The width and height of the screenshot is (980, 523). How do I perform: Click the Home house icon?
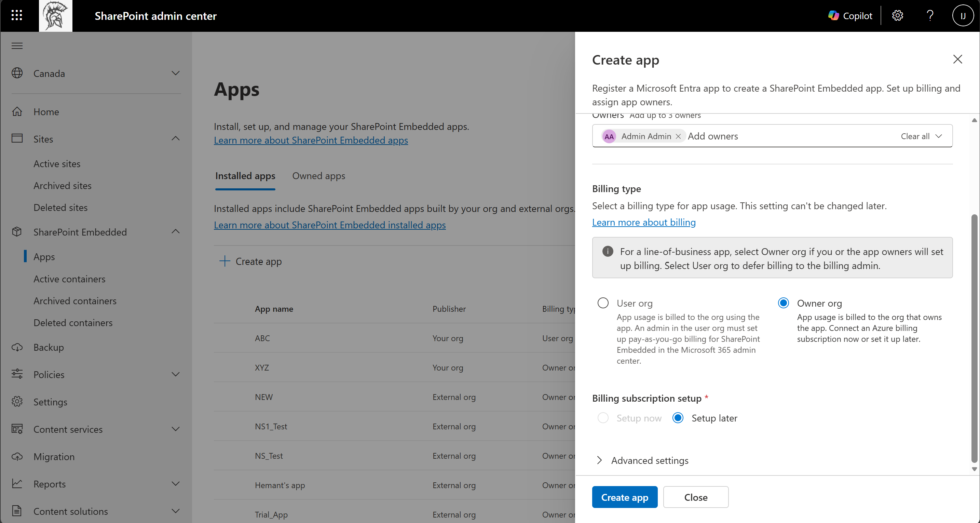(x=17, y=111)
